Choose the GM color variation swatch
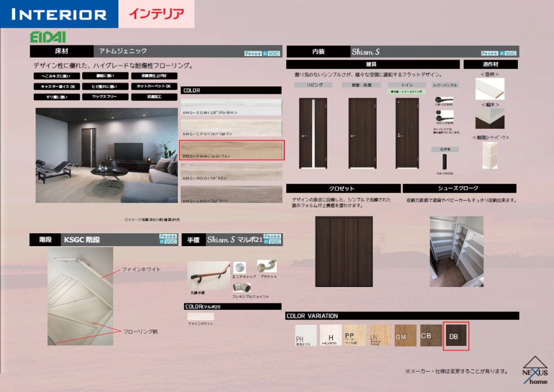 pos(406,335)
